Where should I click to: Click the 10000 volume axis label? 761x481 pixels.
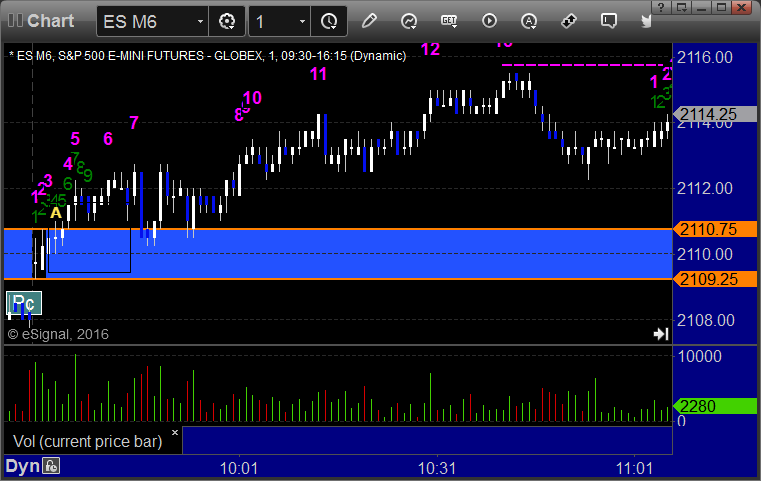point(699,356)
